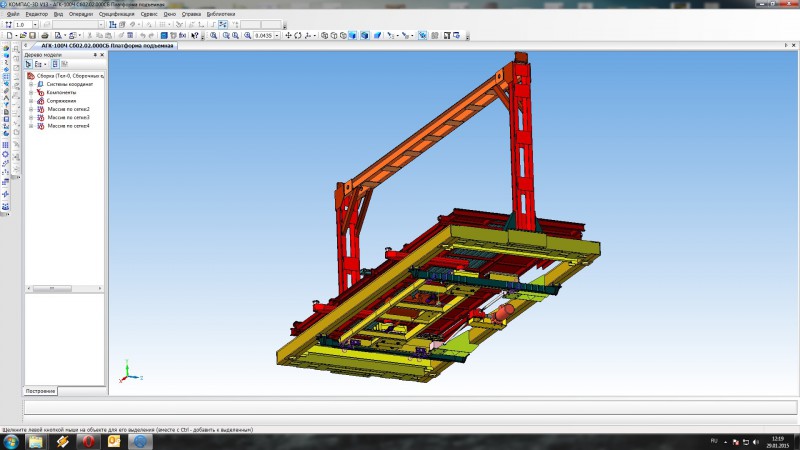The image size is (800, 450).
Task: Expand the Массив по сетке:2 node
Action: pos(31,109)
